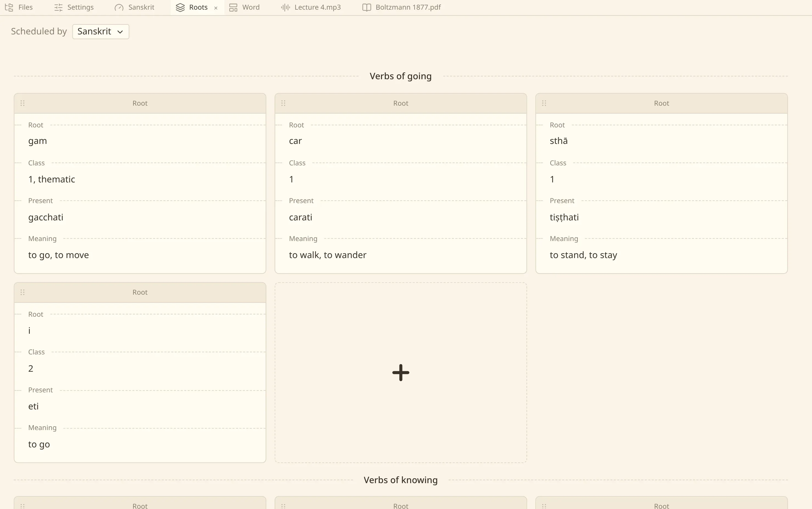Open the Files tab icon
The height and width of the screenshot is (509, 812).
tap(9, 7)
